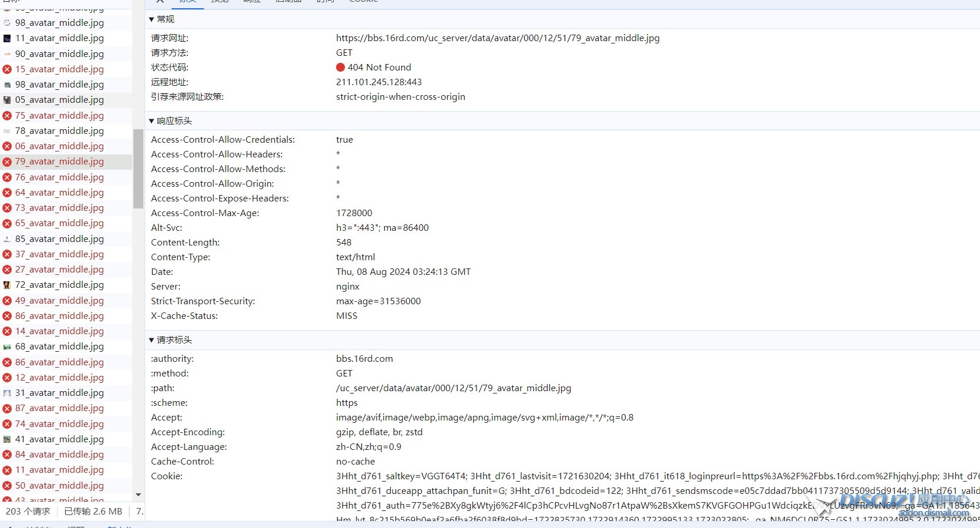Click the thumbnail icon of 31_avatar_middle.jpg
980x528 pixels.
(x=7, y=393)
